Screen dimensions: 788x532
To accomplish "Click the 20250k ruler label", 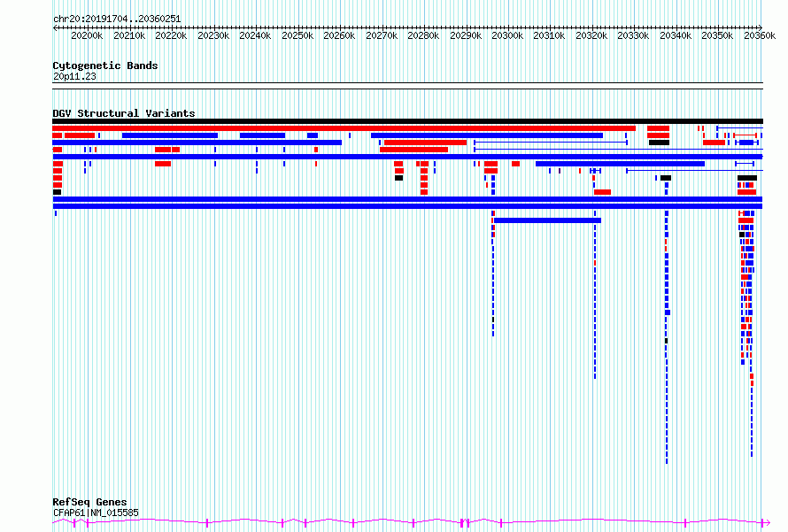I will [297, 35].
